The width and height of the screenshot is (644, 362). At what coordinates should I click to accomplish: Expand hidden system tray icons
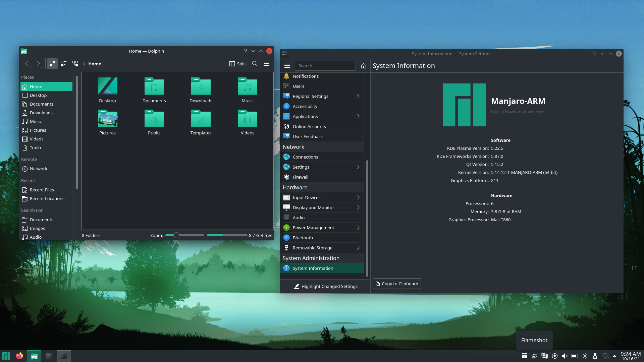pos(615,356)
